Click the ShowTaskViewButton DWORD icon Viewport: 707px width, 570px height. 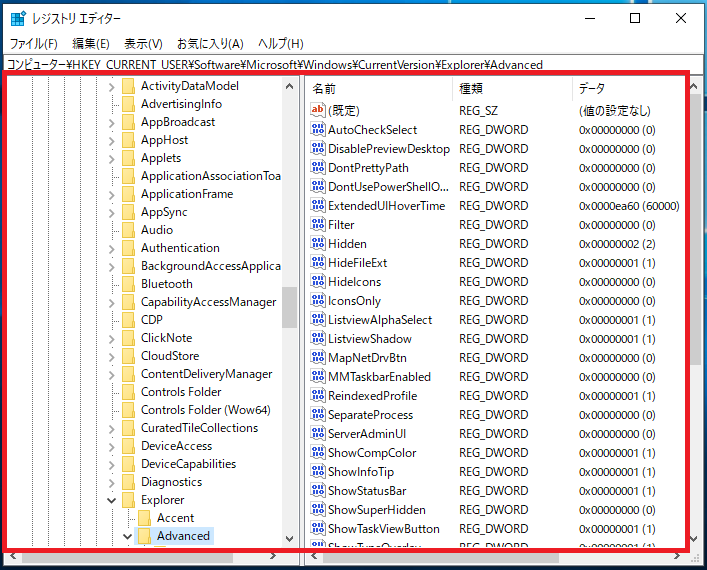pyautogui.click(x=317, y=528)
